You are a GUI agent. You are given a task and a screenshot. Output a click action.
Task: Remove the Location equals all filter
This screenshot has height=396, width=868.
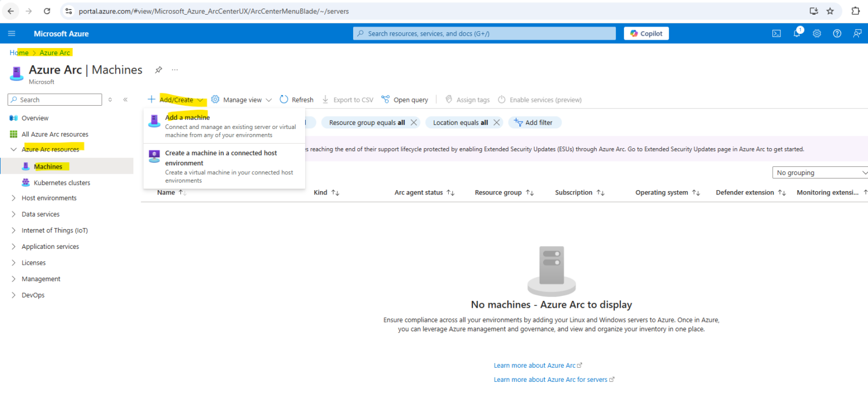(496, 122)
